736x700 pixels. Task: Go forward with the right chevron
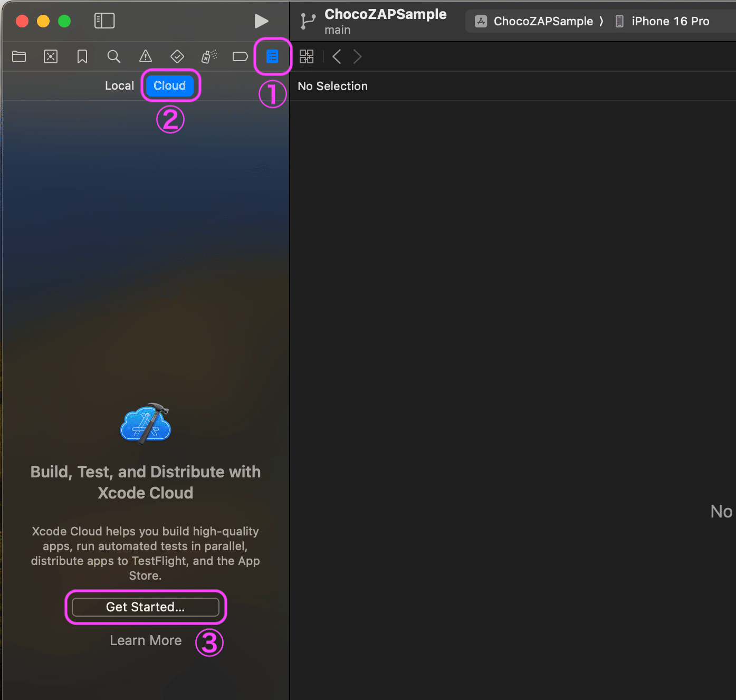(358, 56)
